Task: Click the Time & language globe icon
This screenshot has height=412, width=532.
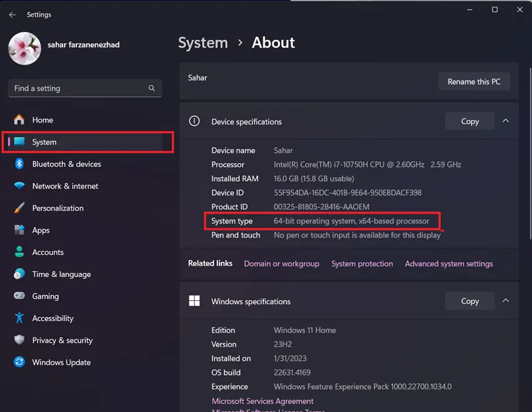Action: point(19,274)
